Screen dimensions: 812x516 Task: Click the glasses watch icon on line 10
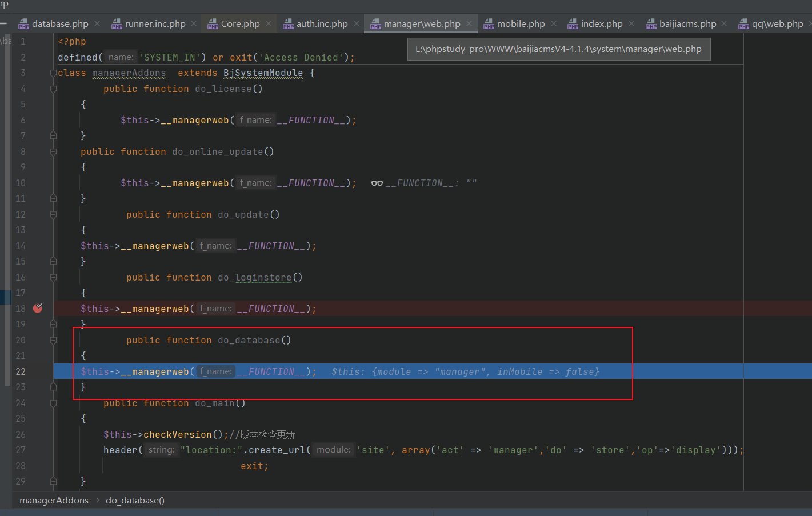point(377,183)
